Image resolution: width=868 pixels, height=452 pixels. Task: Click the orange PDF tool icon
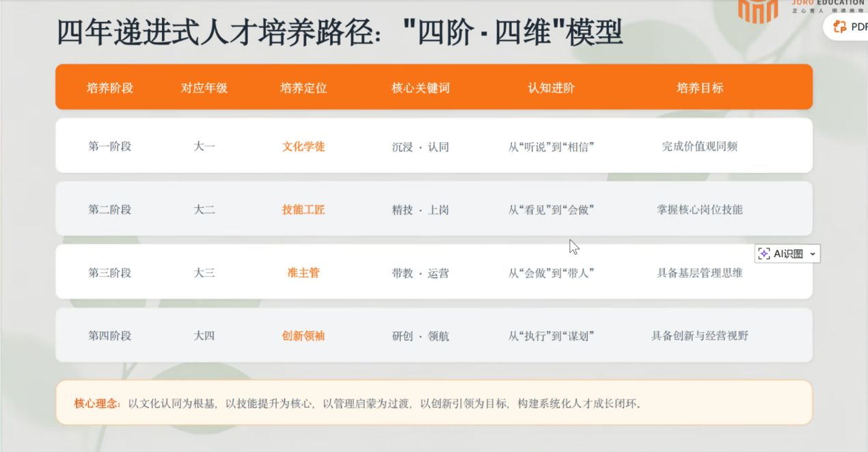[x=839, y=27]
